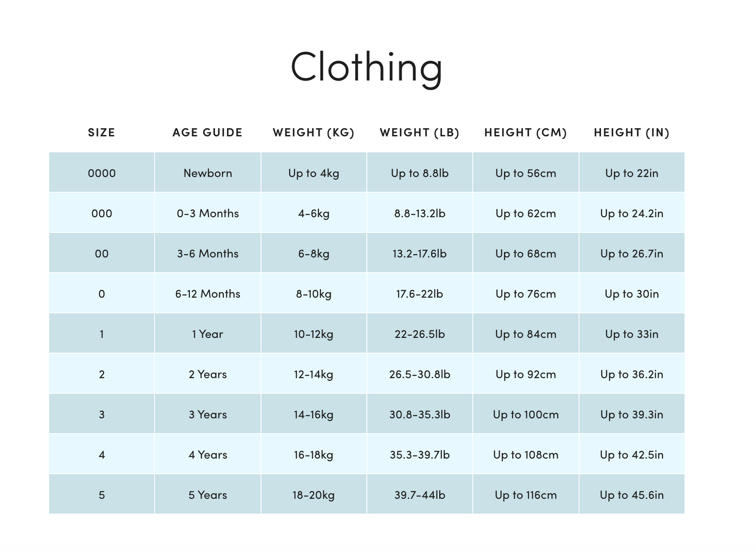Click the SIZE column header
The height and width of the screenshot is (552, 756).
coord(101,132)
